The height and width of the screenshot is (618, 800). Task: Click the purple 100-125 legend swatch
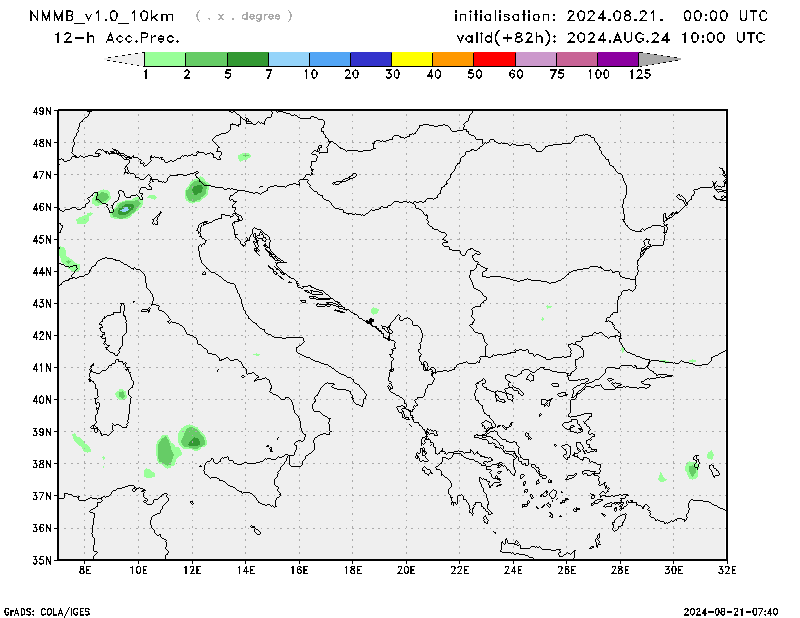click(617, 59)
